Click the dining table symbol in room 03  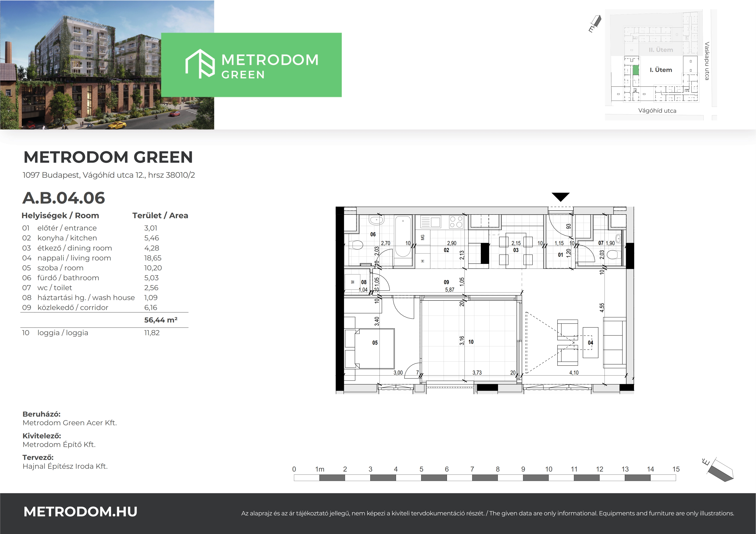point(516,251)
